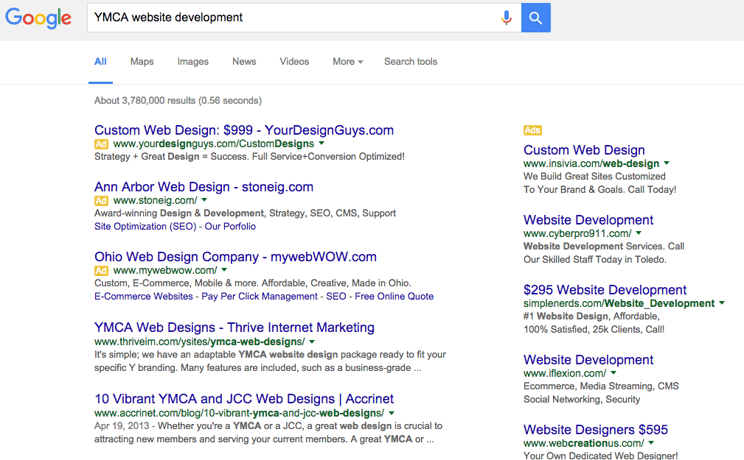The image size is (744, 460).
Task: Open Pay Per Click Management sitelink
Action: pos(260,296)
